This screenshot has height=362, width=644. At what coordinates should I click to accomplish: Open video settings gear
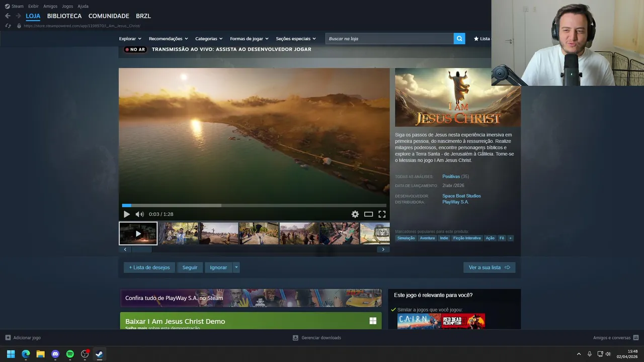click(x=355, y=214)
